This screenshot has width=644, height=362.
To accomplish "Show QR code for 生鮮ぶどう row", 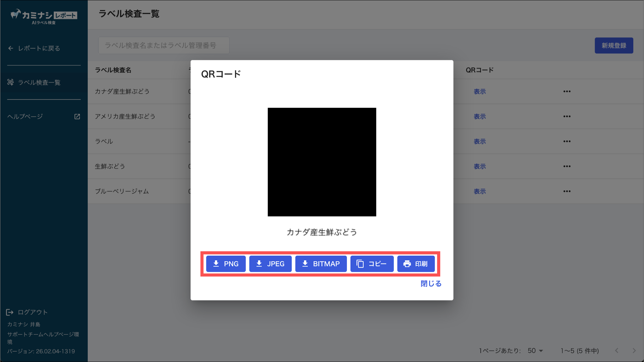I will tap(480, 166).
